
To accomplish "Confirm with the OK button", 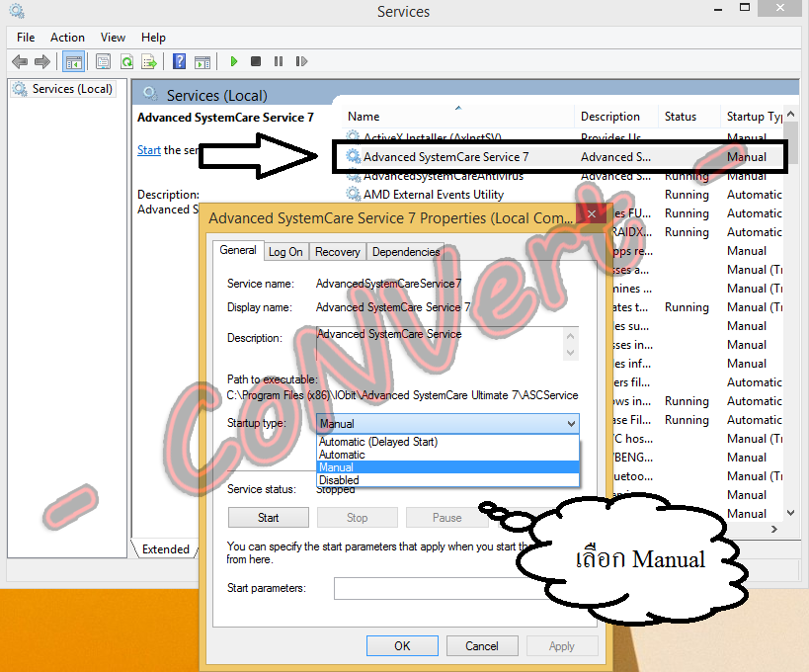I will click(402, 646).
